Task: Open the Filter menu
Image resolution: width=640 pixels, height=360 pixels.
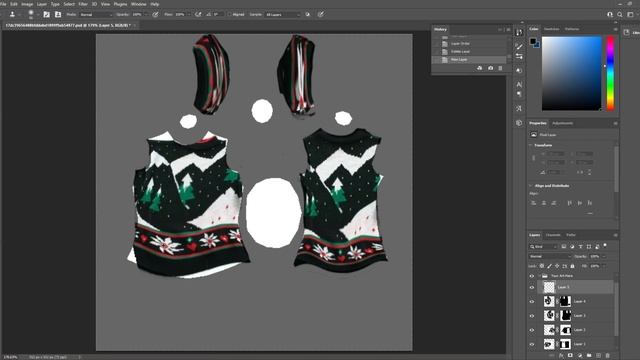Action: point(83,4)
